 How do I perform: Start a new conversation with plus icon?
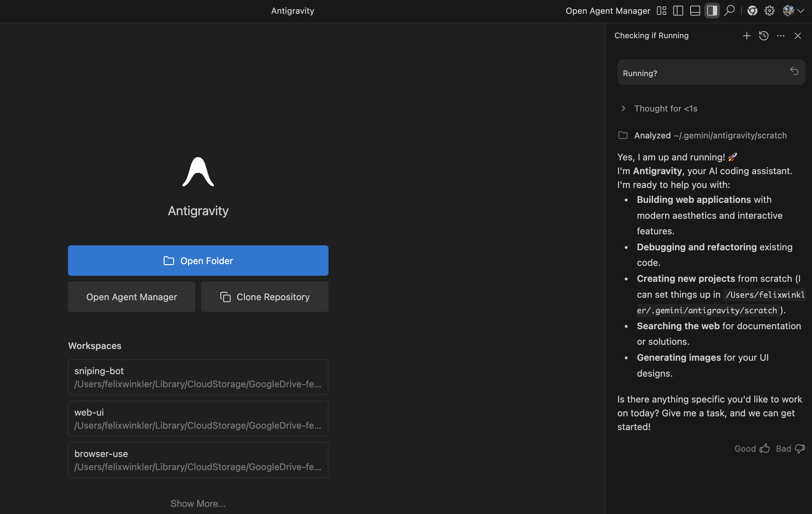pyautogui.click(x=747, y=36)
